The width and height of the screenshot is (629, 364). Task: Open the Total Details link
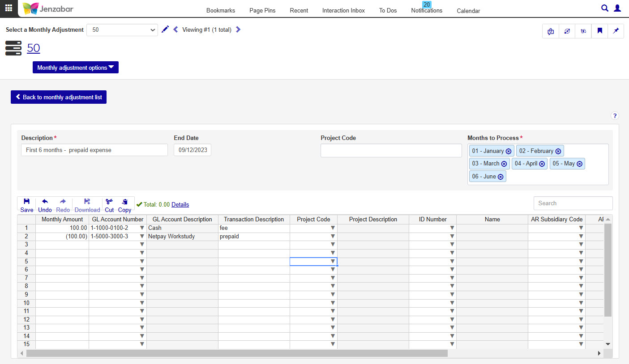[180, 204]
